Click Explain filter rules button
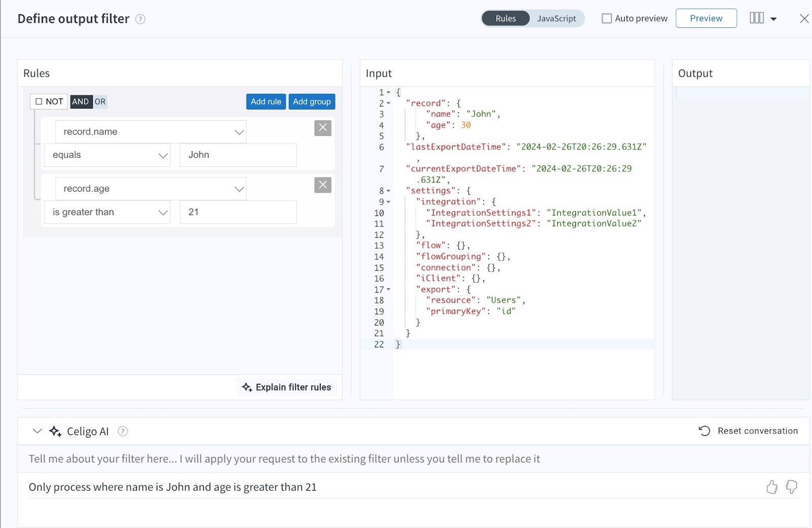 tap(287, 387)
